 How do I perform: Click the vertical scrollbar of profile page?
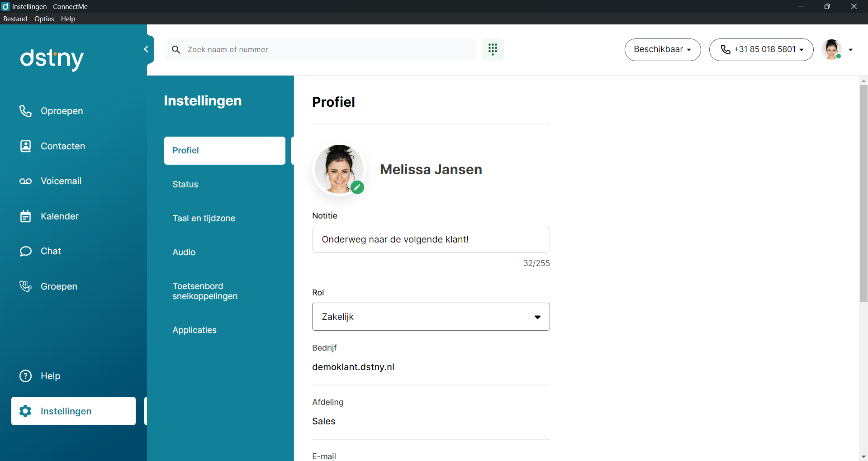pos(863,194)
